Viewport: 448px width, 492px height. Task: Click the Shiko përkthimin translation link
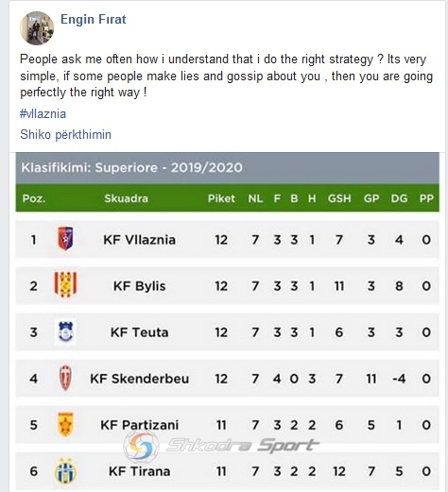pyautogui.click(x=65, y=134)
